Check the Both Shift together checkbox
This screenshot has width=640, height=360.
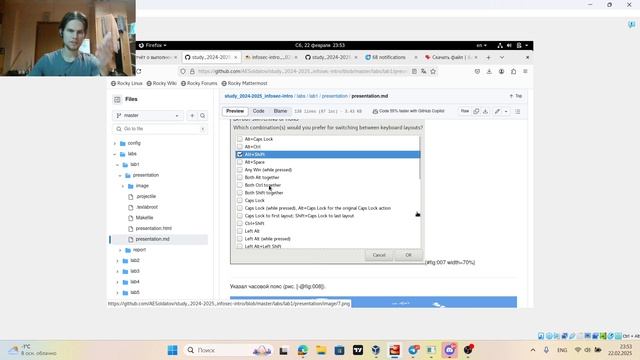pyautogui.click(x=240, y=193)
